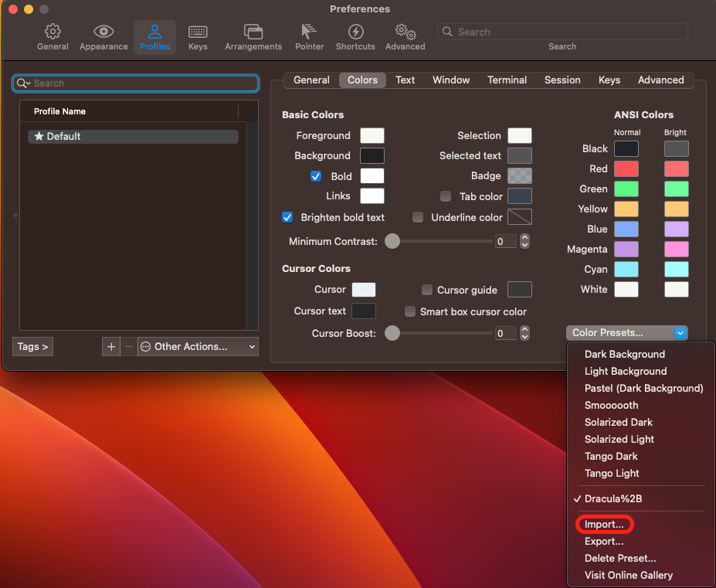
Task: Open the Shortcuts preferences pane
Action: 355,37
